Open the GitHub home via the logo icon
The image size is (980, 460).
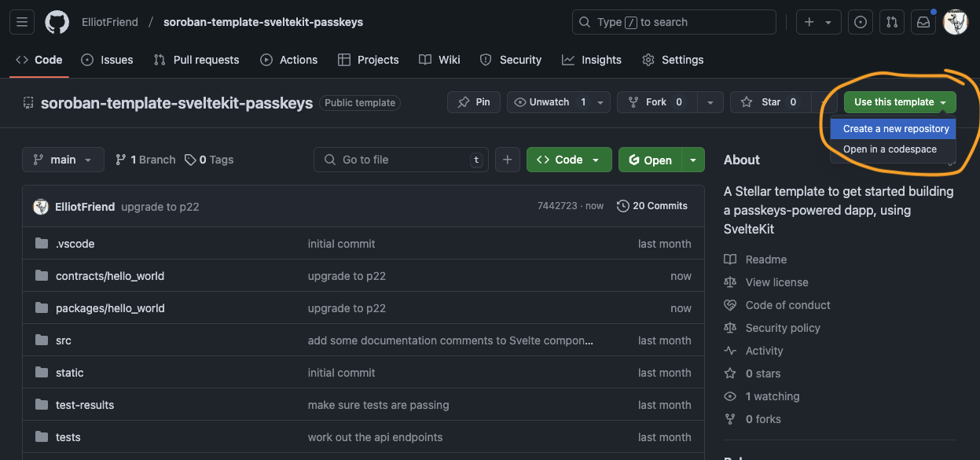[x=56, y=21]
